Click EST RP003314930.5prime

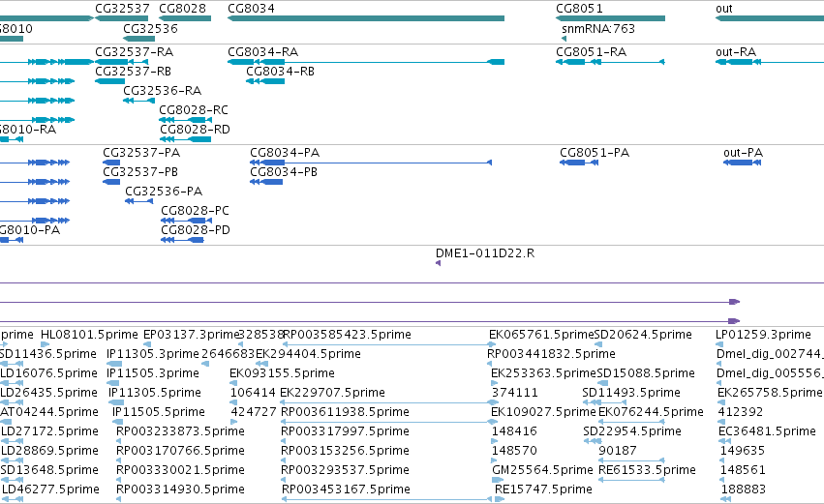(x=180, y=490)
